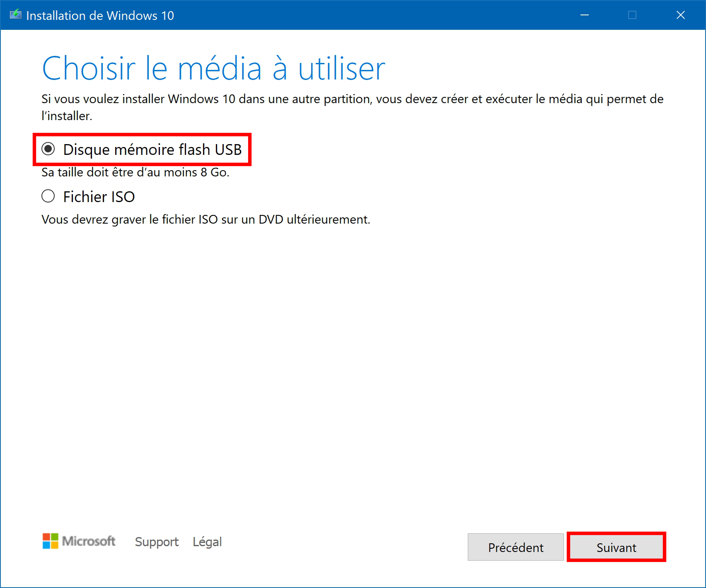The image size is (706, 588).
Task: Click the Microsoft logo
Action: tap(79, 541)
